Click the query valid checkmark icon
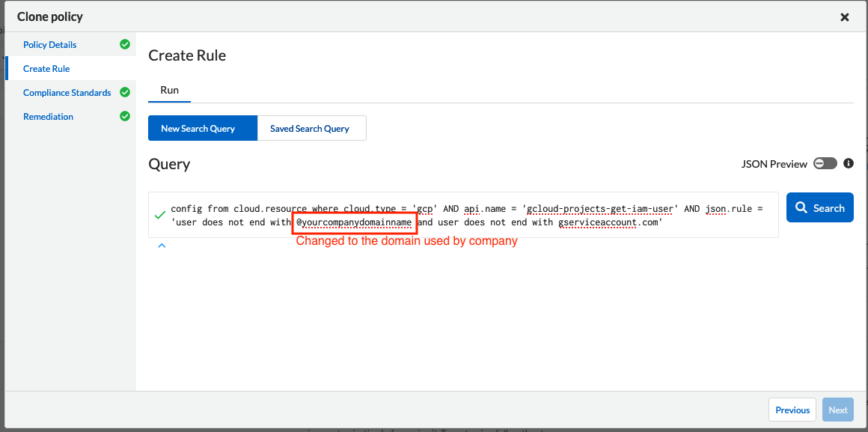The width and height of the screenshot is (868, 432). (159, 216)
